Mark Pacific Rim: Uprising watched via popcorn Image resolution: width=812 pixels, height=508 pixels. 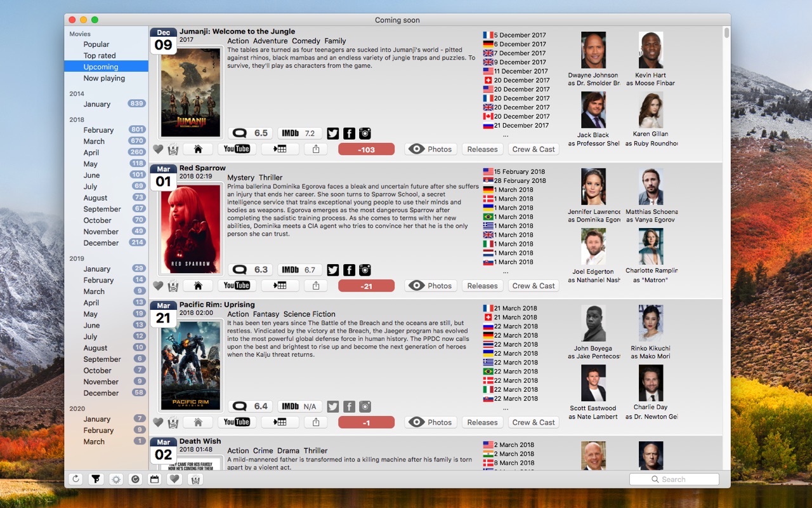click(173, 422)
